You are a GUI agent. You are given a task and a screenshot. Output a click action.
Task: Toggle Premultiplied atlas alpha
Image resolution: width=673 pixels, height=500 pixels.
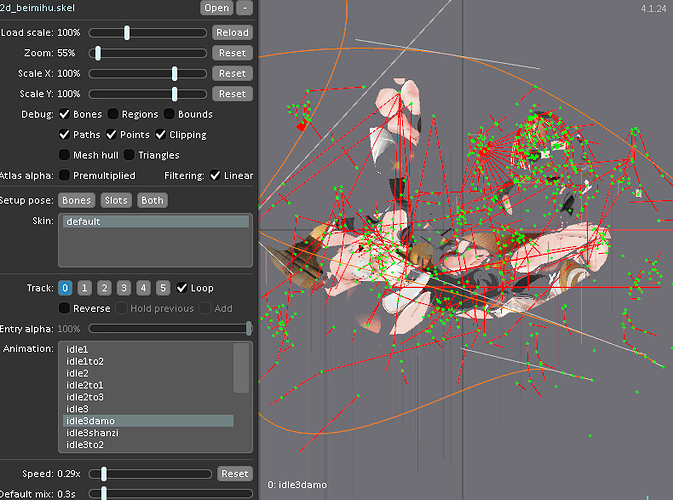pyautogui.click(x=64, y=176)
